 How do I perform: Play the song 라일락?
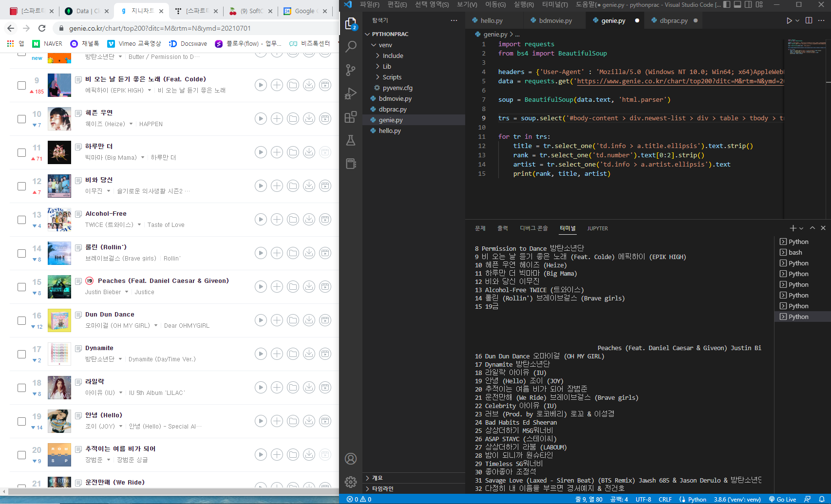click(261, 387)
